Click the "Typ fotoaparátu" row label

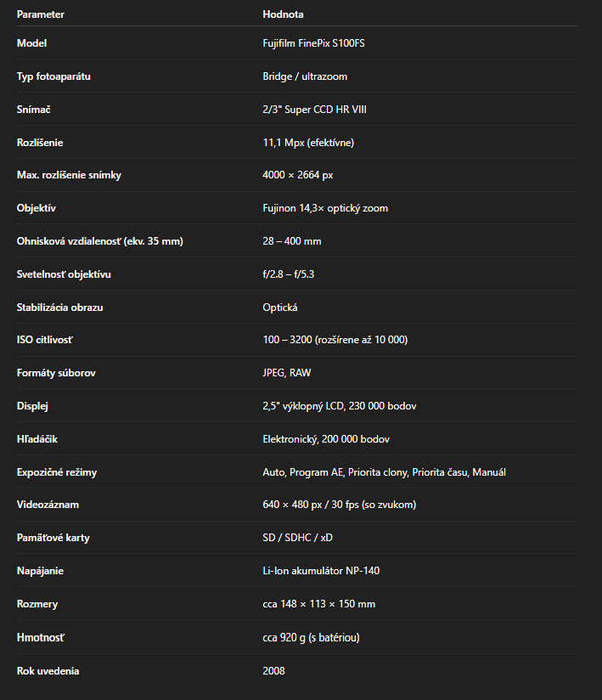tap(53, 76)
